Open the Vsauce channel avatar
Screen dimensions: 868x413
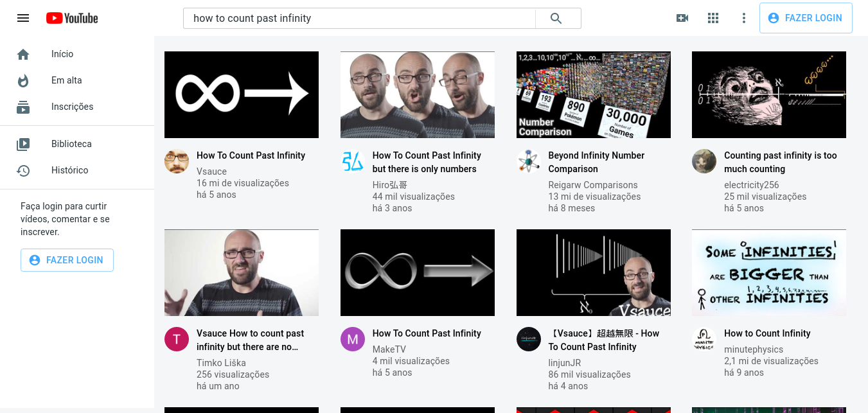(x=177, y=161)
